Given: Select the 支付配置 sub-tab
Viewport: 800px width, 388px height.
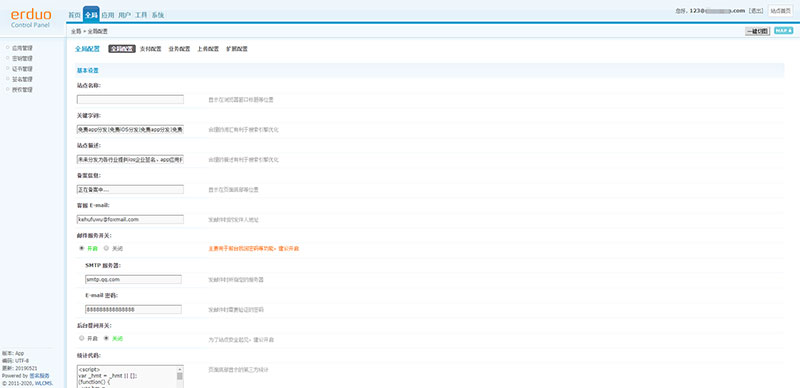Looking at the screenshot, I should (151, 49).
